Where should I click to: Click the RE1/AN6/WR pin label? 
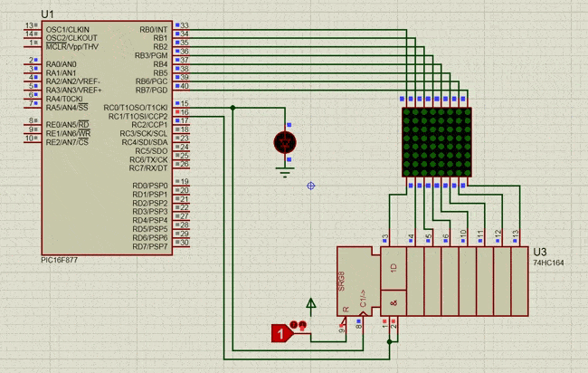point(68,134)
